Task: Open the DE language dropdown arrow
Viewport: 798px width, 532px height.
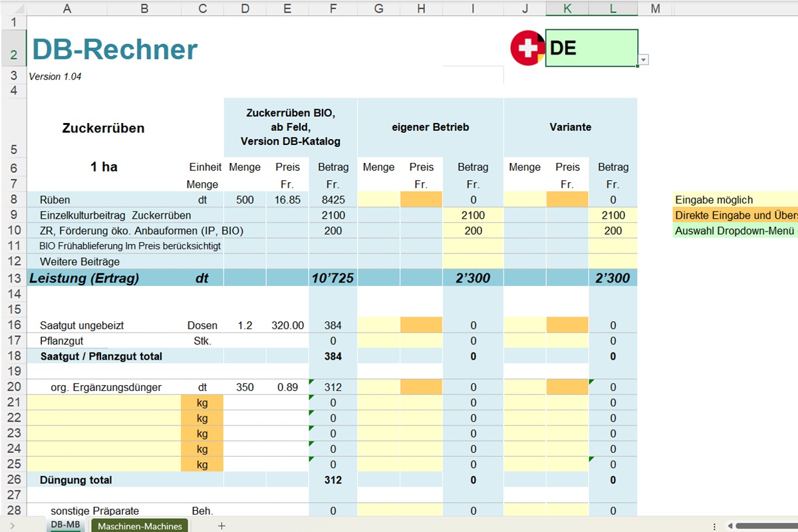Action: click(x=643, y=61)
